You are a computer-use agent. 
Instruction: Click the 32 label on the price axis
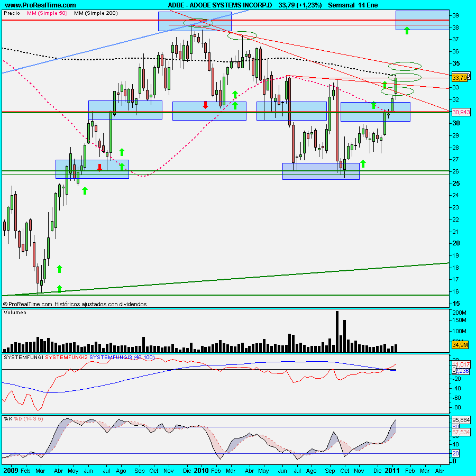pos(456,99)
